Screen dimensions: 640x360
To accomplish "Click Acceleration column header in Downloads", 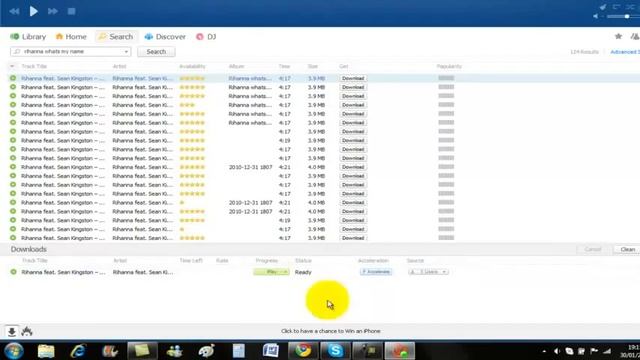I will point(373,260).
